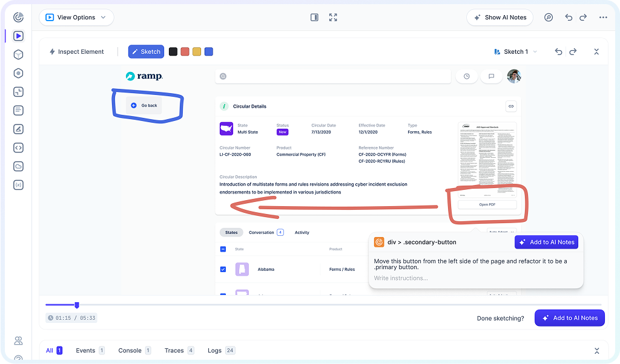Open the search magnifier on the Ramp page
Viewport: 620px width, 364px height.
pyautogui.click(x=224, y=76)
